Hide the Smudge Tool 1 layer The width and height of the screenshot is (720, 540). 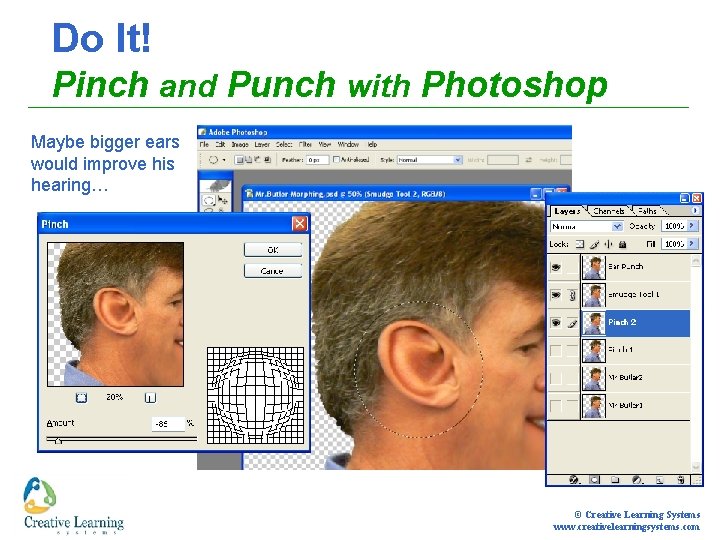pos(556,295)
